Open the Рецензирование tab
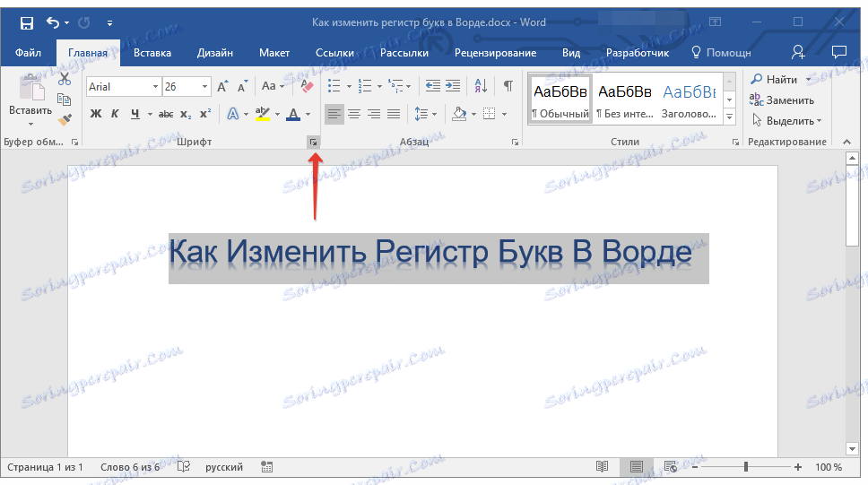This screenshot has height=485, width=868. tap(495, 53)
